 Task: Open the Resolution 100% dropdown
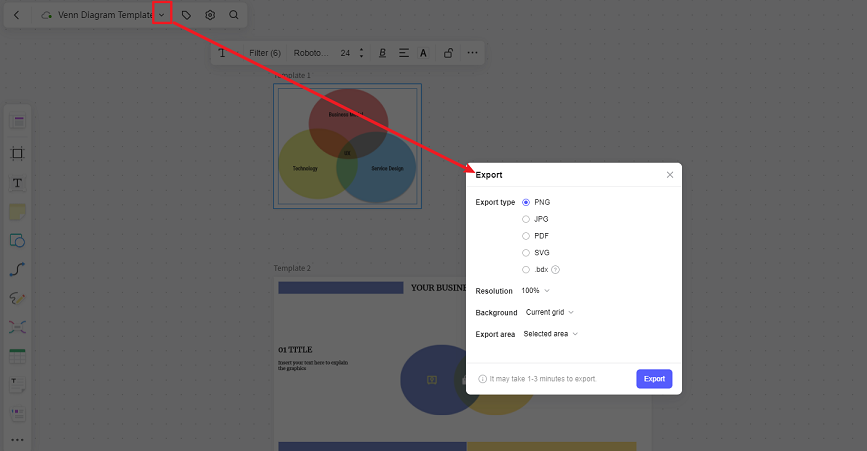(x=535, y=291)
